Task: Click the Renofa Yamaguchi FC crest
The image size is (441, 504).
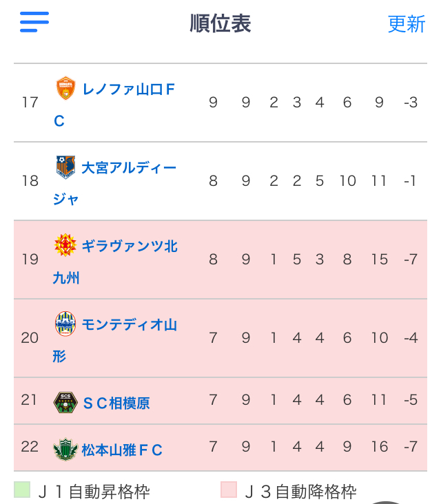Action: tap(65, 88)
